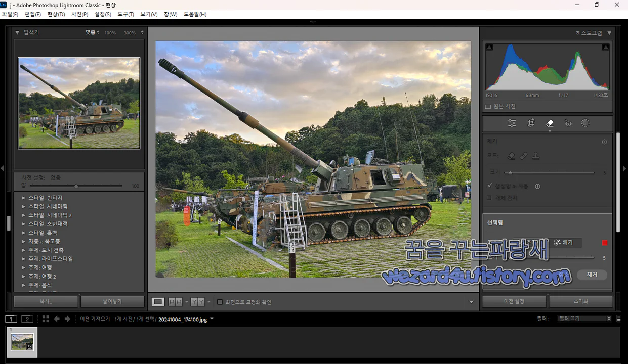Open dropdown arrow beside YY button
This screenshot has width=628, height=364.
(208, 302)
